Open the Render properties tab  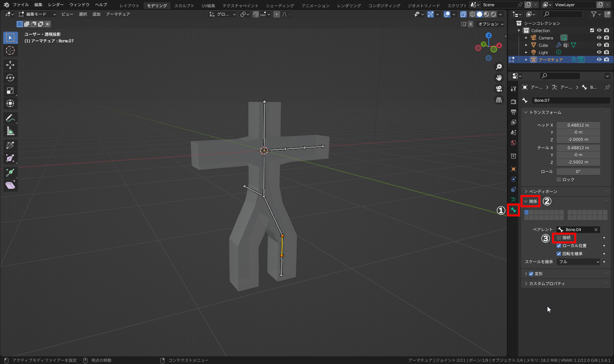tap(513, 101)
